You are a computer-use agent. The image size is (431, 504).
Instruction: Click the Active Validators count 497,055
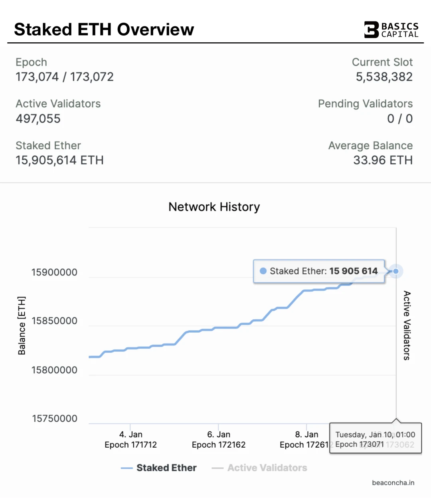point(38,119)
